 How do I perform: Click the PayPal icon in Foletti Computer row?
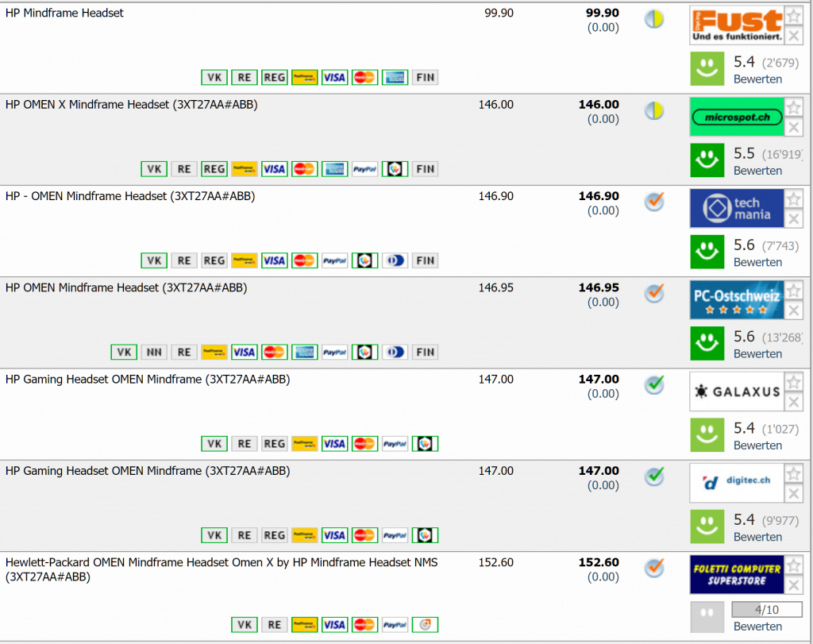(x=395, y=625)
